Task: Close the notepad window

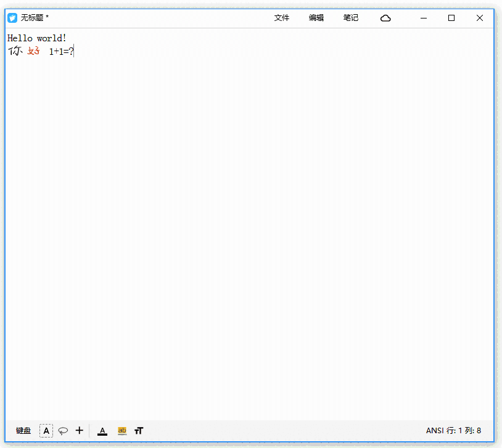Action: 480,18
